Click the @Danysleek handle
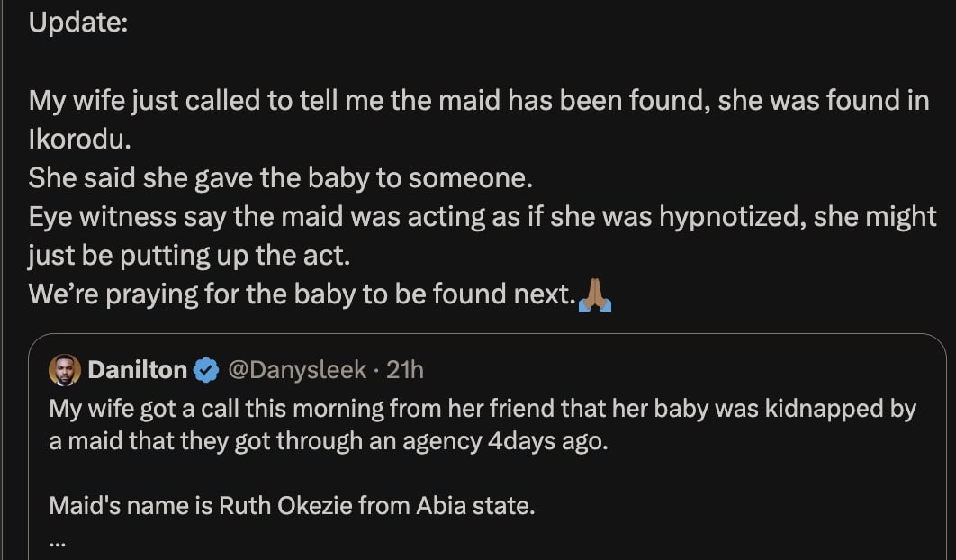This screenshot has height=560, width=956. click(298, 369)
